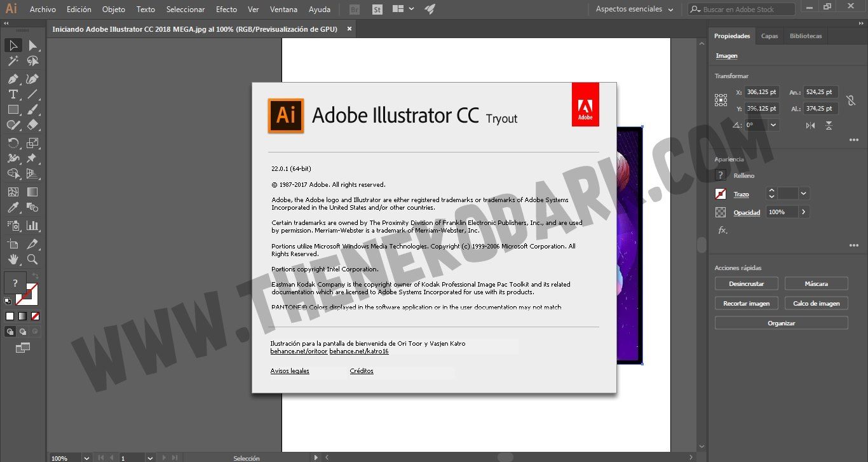The width and height of the screenshot is (868, 462).
Task: Click the Desincrustar button
Action: click(747, 283)
